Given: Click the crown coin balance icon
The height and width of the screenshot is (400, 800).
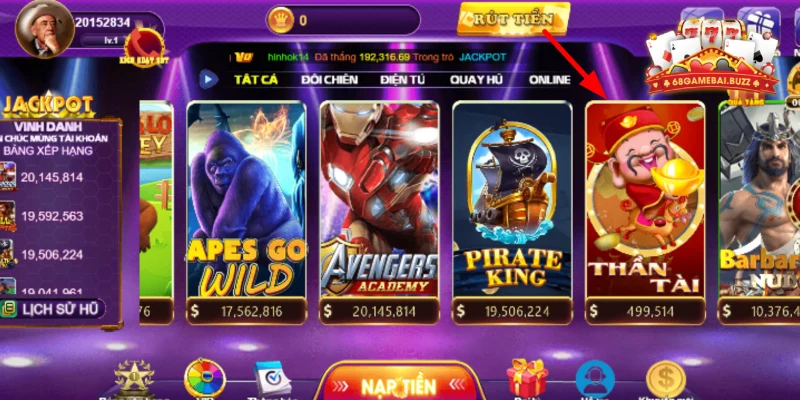Looking at the screenshot, I should [x=281, y=20].
